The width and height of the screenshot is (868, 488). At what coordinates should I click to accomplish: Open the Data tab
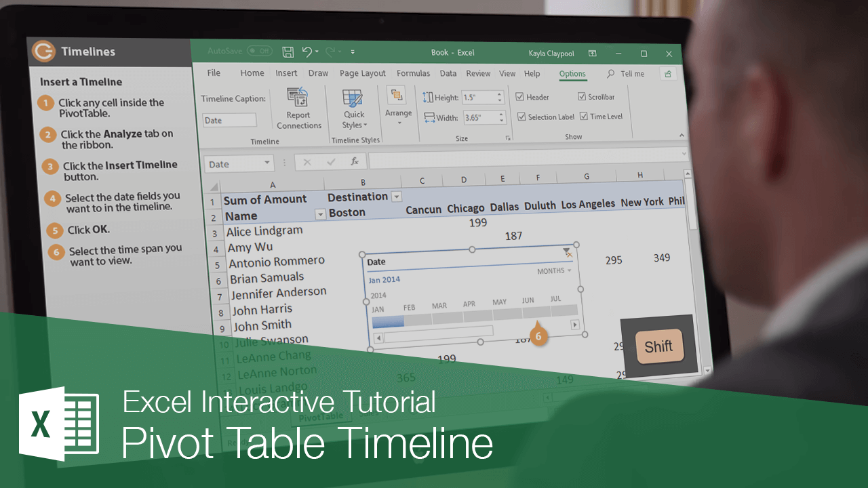(447, 73)
